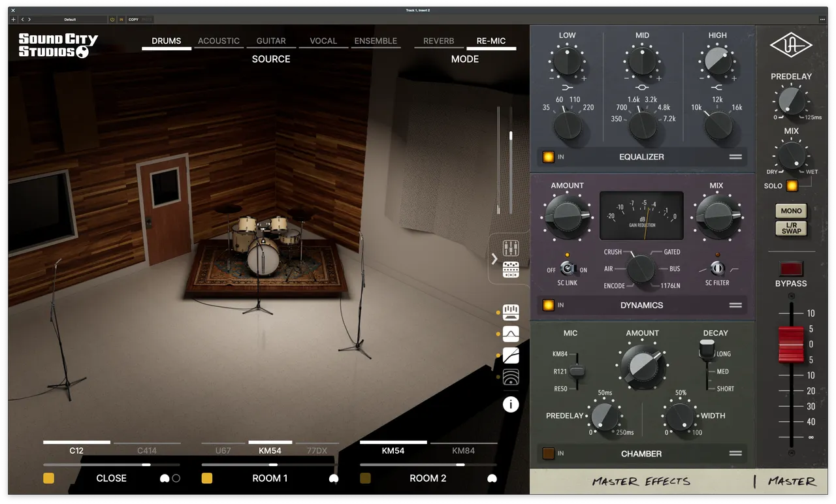Image resolution: width=836 pixels, height=504 pixels.
Task: Click the COPY button in the toolbar
Action: pos(134,19)
